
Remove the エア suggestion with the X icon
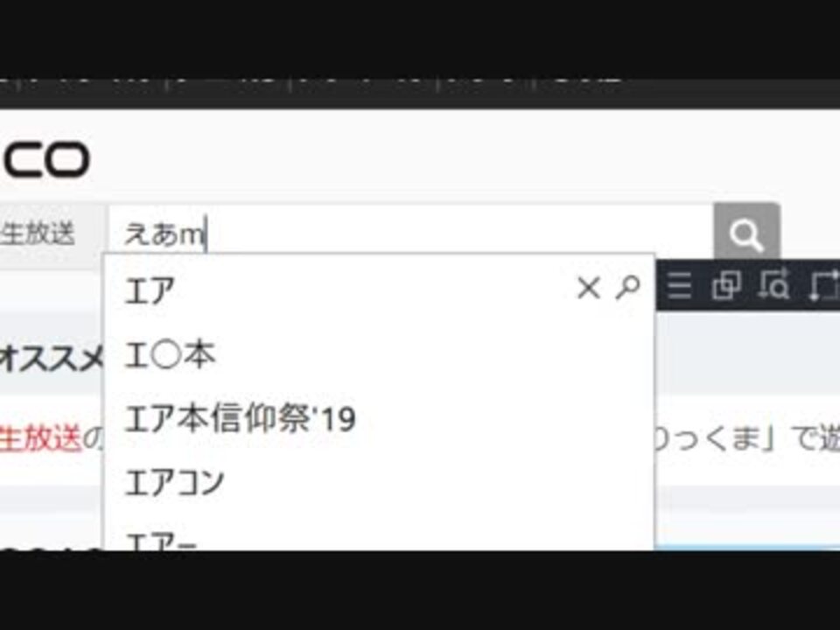pos(589,288)
